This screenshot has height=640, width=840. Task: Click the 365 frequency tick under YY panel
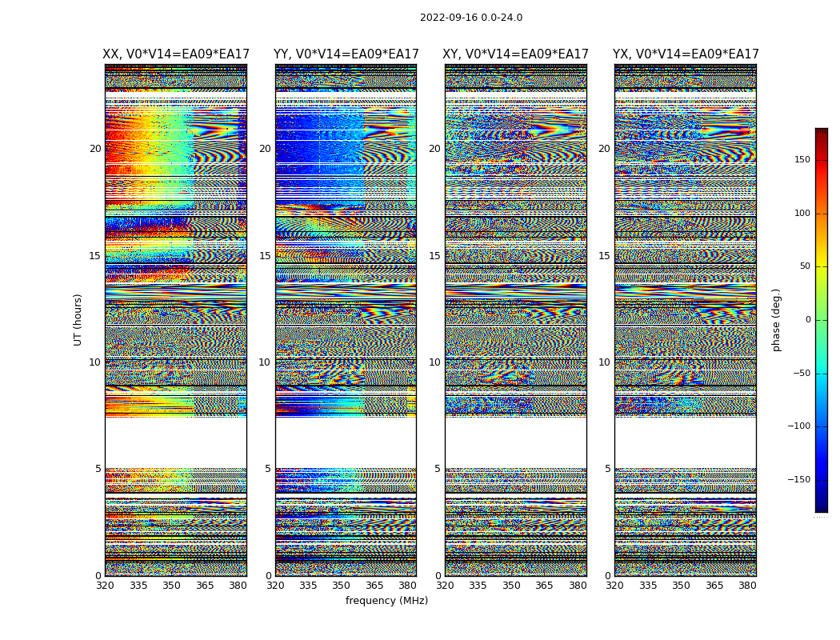pyautogui.click(x=374, y=586)
